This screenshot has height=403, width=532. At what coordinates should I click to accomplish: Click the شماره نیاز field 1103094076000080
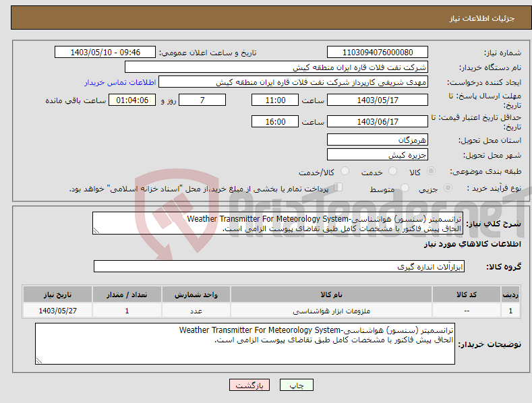coord(378,53)
